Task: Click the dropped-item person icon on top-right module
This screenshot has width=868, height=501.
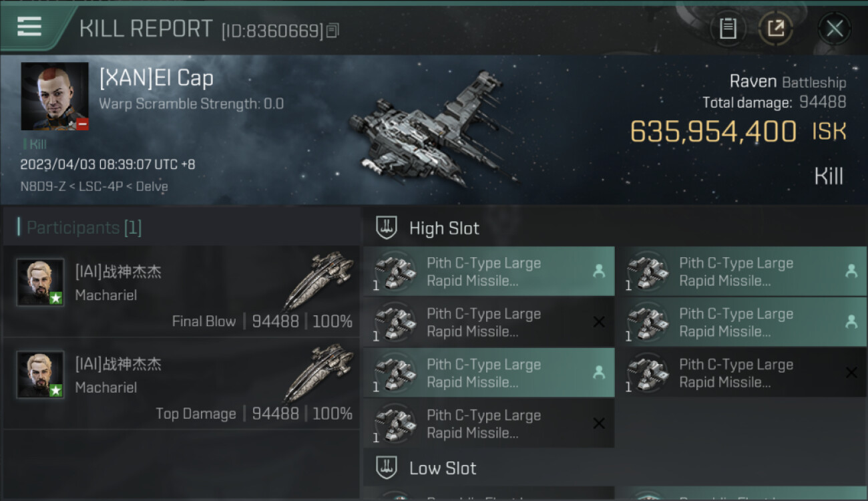Action: pyautogui.click(x=851, y=271)
